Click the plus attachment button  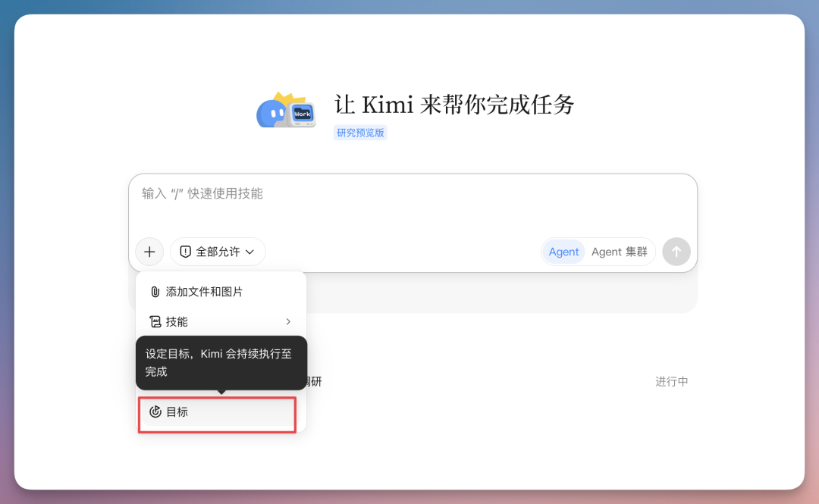click(149, 252)
